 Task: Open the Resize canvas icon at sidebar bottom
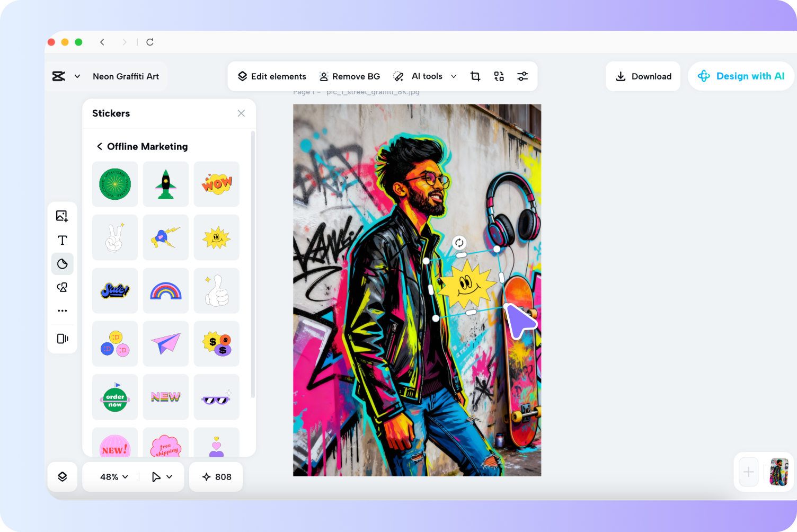[x=62, y=339]
